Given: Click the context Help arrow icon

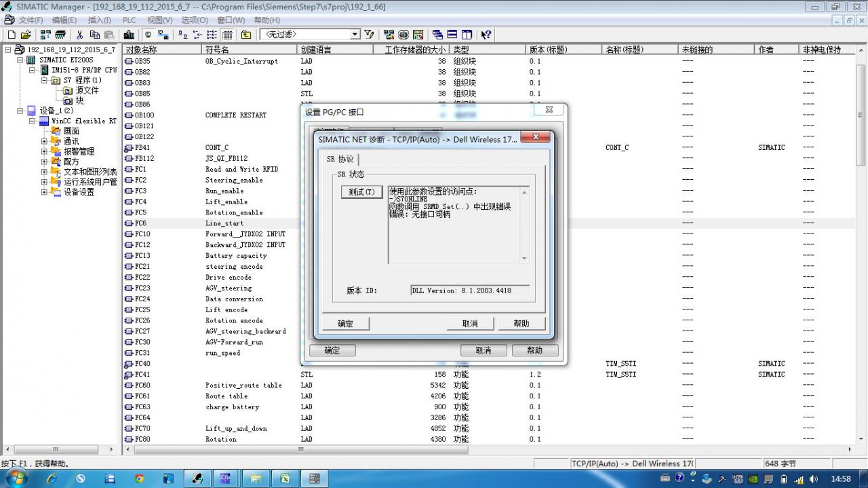Looking at the screenshot, I should point(486,35).
